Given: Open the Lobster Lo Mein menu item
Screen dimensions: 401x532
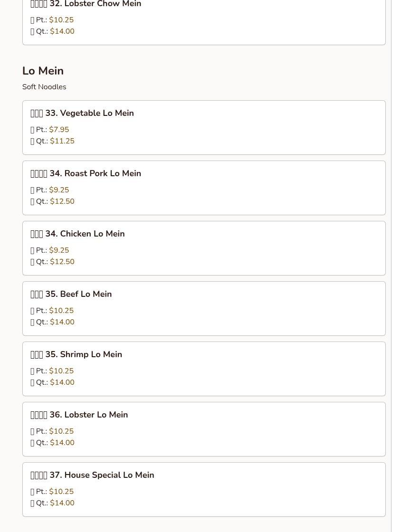Looking at the screenshot, I should click(x=79, y=415).
